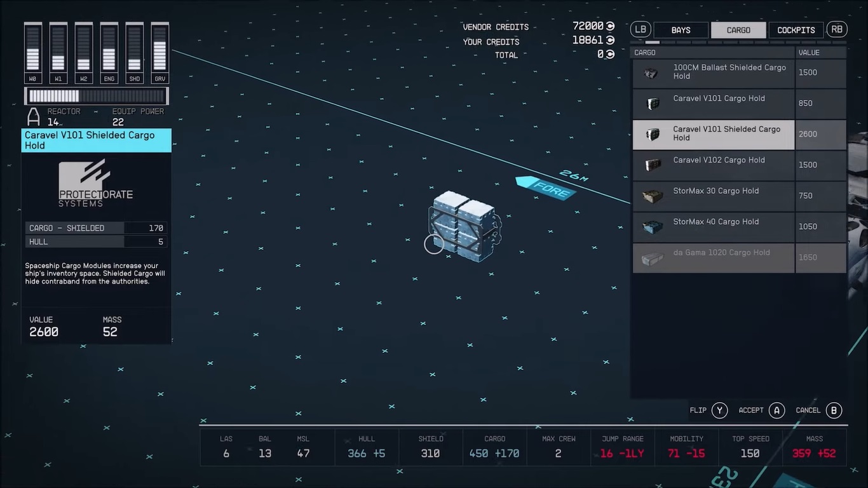The width and height of the screenshot is (868, 488).
Task: Click the Caravel V101 Cargo Hold thumbnail icon
Action: click(x=653, y=104)
